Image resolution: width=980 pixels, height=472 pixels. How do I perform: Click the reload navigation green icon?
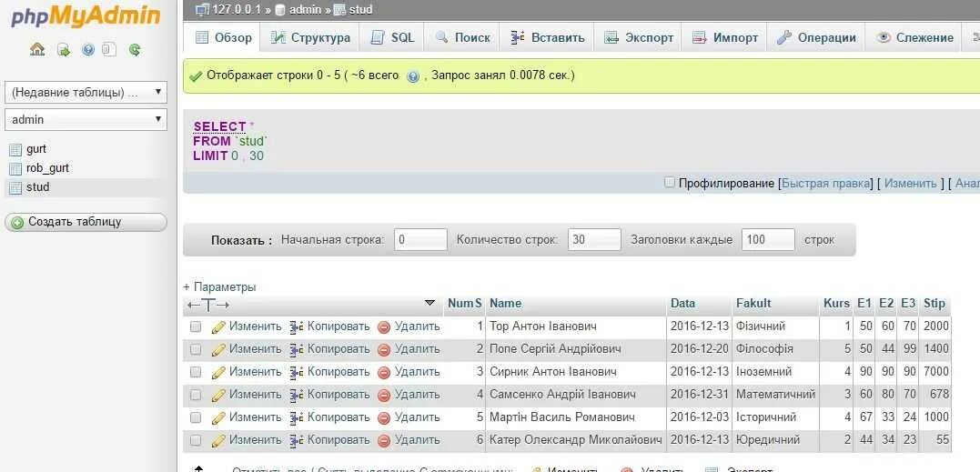(135, 50)
